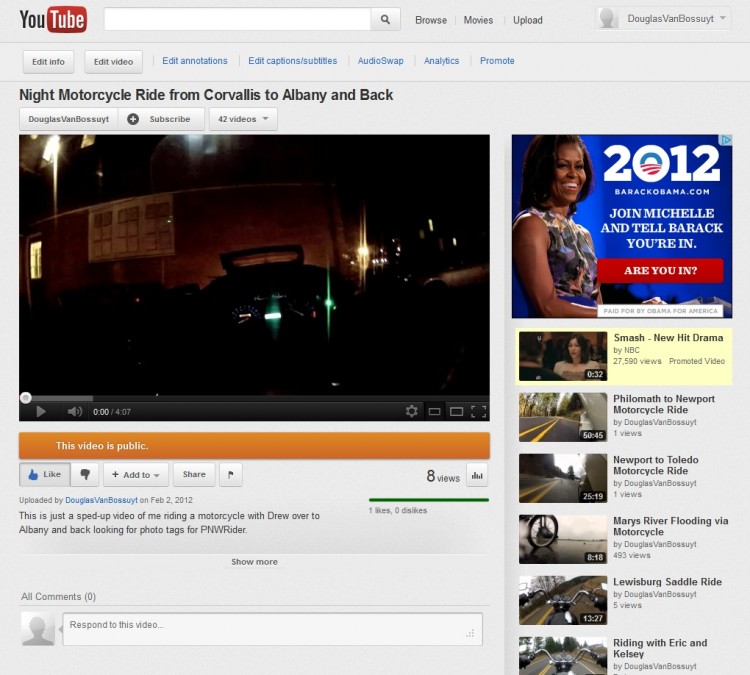Play the video
The image size is (750, 675).
pos(41,412)
